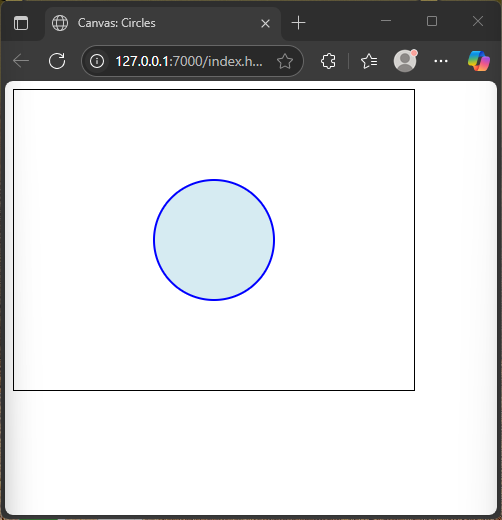Maximize the browser window
This screenshot has height=520, width=502.
(432, 21)
